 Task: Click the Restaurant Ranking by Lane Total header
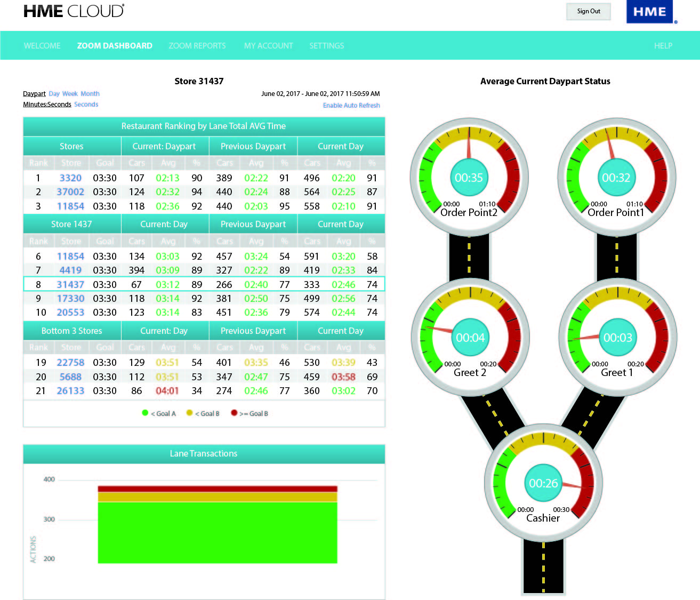point(204,126)
